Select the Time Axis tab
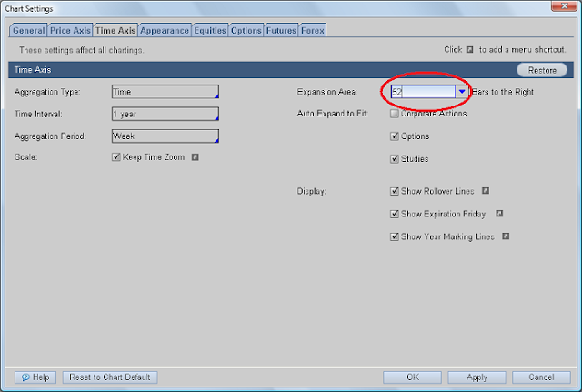Viewport: 582px width, 392px height. (x=115, y=30)
